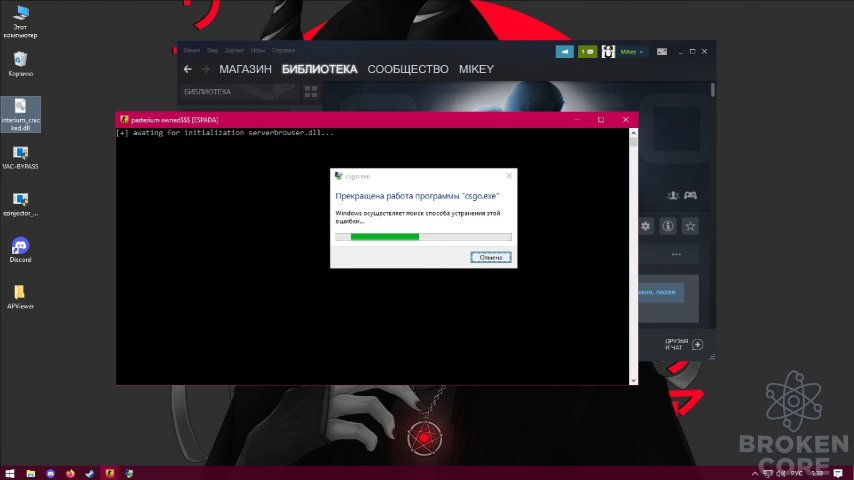Image resolution: width=854 pixels, height=480 pixels.
Task: Open Steam notifications green envelope button
Action: [587, 52]
